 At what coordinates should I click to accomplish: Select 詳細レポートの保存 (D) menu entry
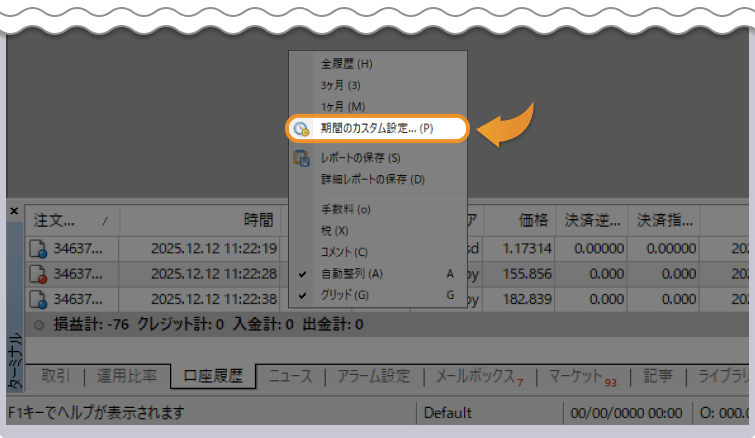coord(378,179)
